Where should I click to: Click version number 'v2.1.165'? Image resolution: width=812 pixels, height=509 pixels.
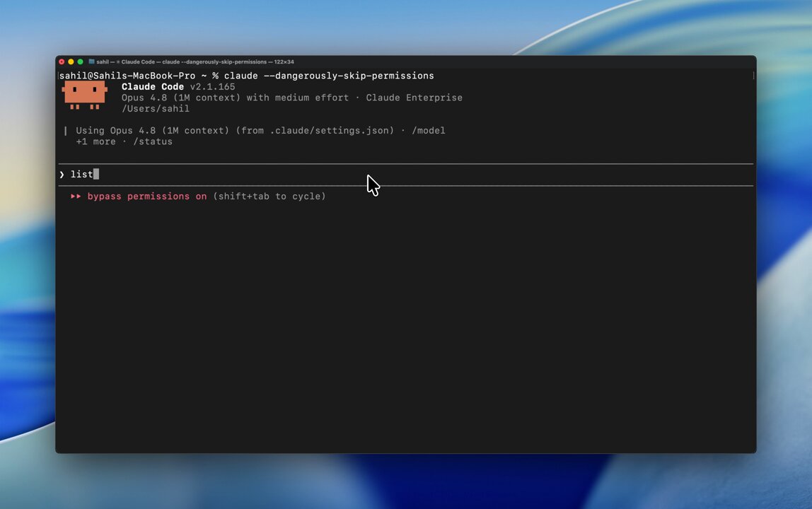tap(212, 86)
